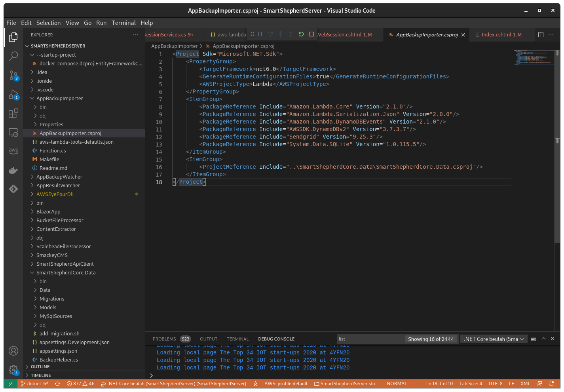Click the remote window indicator in status bar
Image resolution: width=564 pixels, height=392 pixels.
[11, 384]
